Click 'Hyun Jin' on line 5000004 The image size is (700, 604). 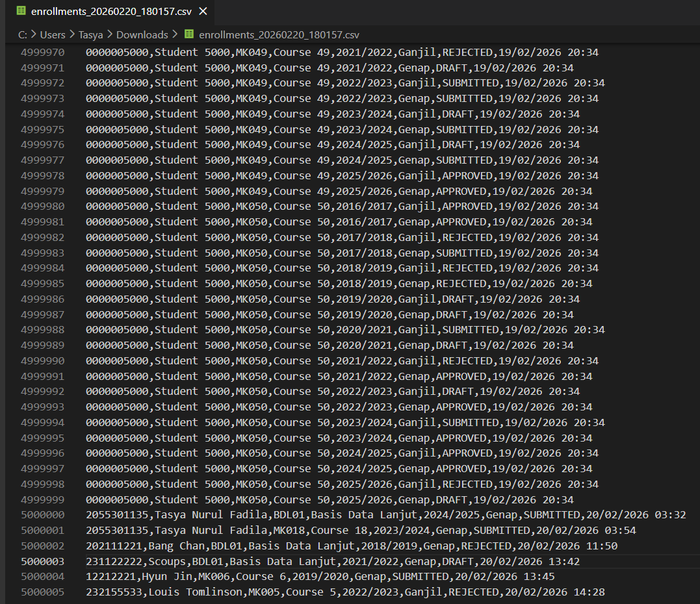tap(167, 577)
